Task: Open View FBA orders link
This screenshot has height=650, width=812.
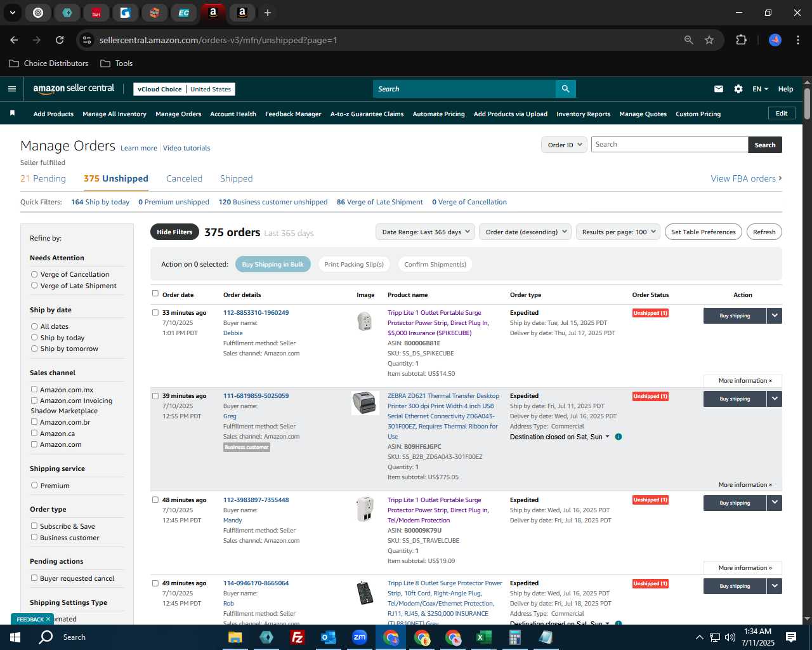Action: [746, 178]
